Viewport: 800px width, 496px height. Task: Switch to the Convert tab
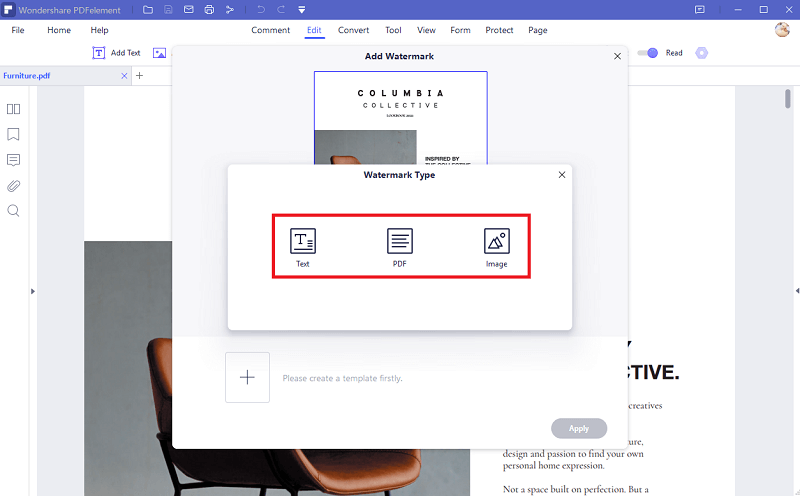(354, 30)
